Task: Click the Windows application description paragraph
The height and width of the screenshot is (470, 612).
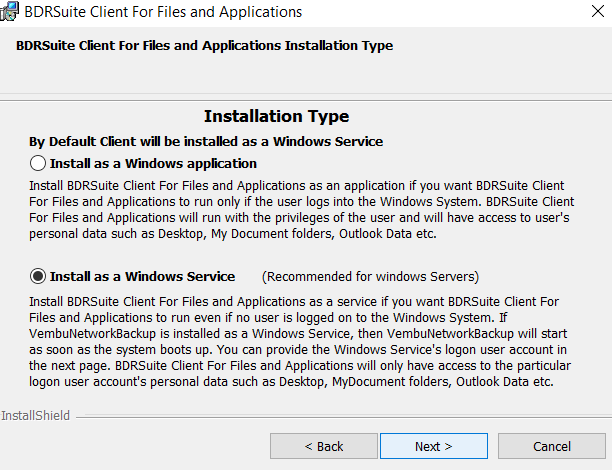Action: tap(301, 210)
